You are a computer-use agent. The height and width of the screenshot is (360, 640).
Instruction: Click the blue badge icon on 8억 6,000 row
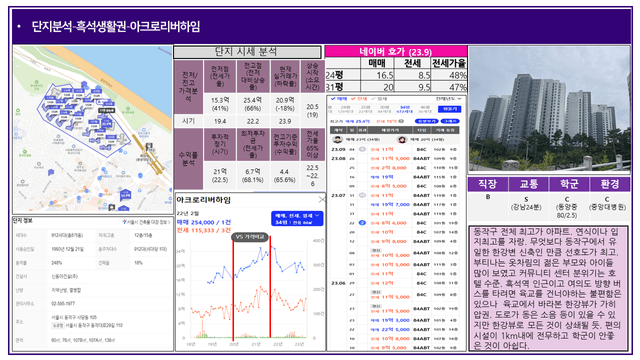362,223
